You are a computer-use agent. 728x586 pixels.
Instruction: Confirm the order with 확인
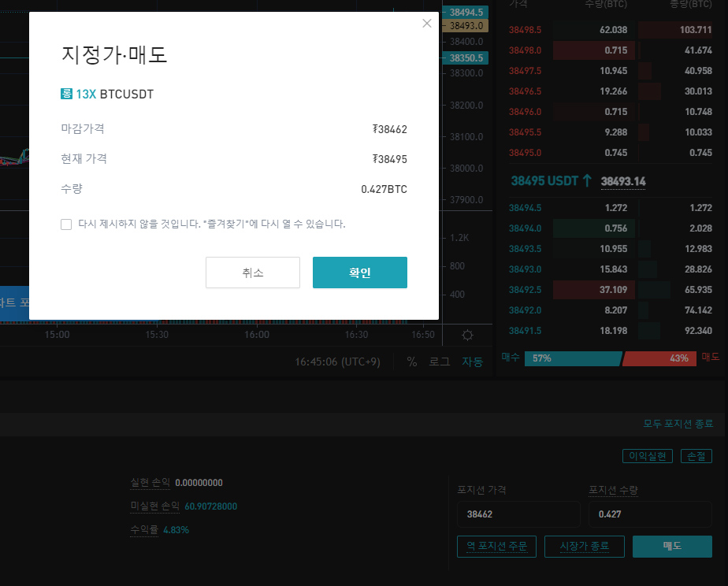(x=360, y=273)
